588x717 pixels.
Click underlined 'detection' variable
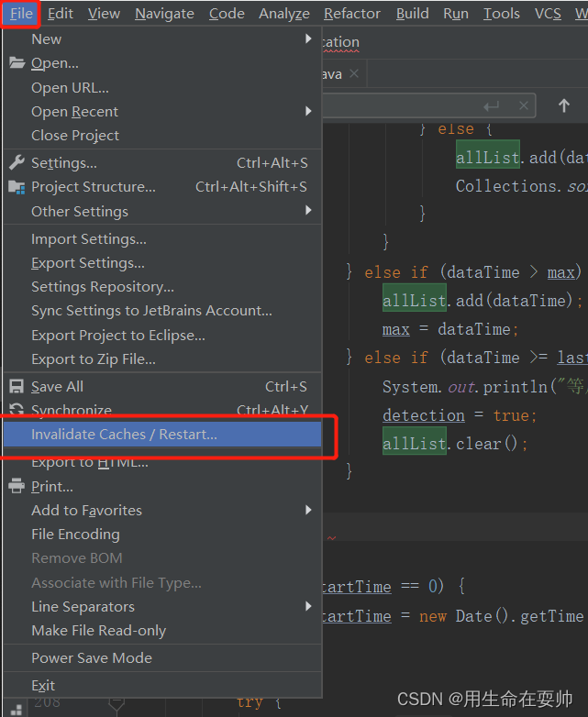click(423, 415)
